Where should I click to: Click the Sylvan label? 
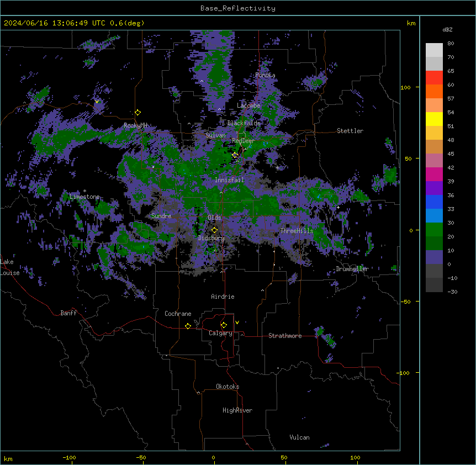click(215, 135)
